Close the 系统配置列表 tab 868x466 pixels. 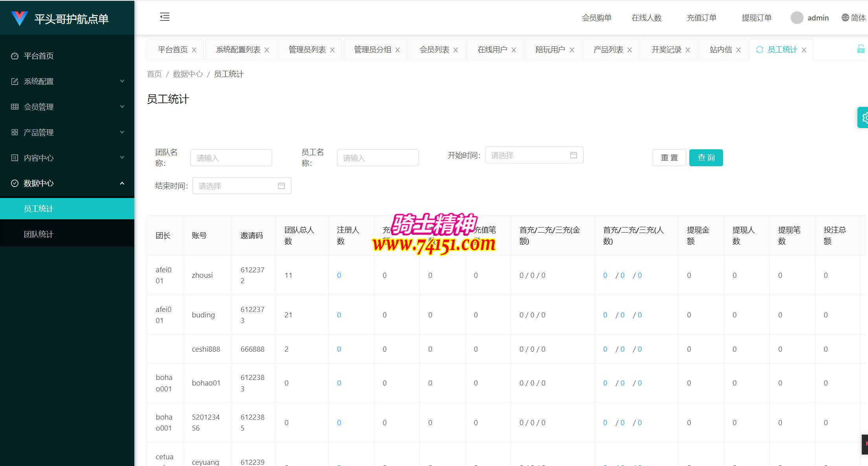click(x=267, y=50)
